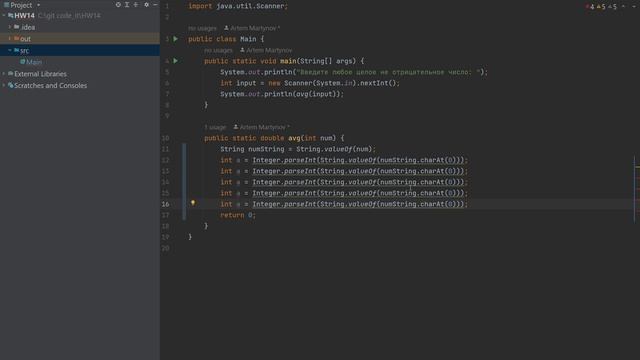Viewport: 640px width, 360px height.
Task: Click the red errors count indicator
Action: [x=590, y=7]
